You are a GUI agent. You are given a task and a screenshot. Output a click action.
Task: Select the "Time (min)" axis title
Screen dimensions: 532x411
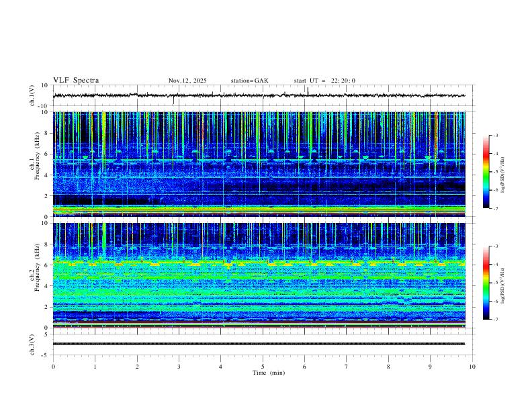tap(269, 373)
